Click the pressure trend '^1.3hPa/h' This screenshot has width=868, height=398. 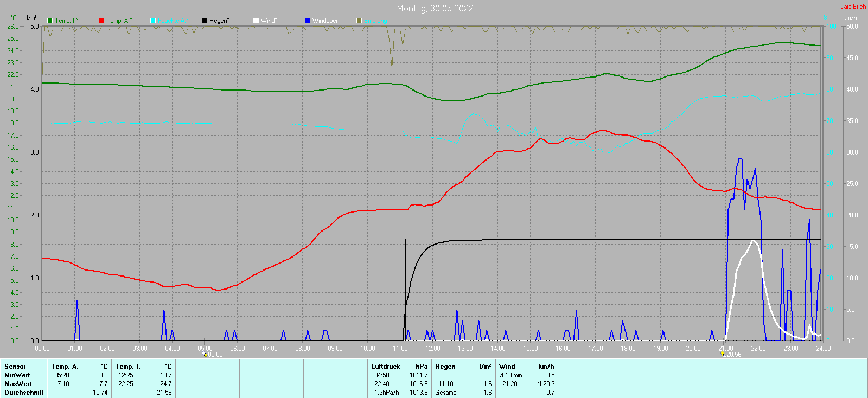[x=385, y=393]
